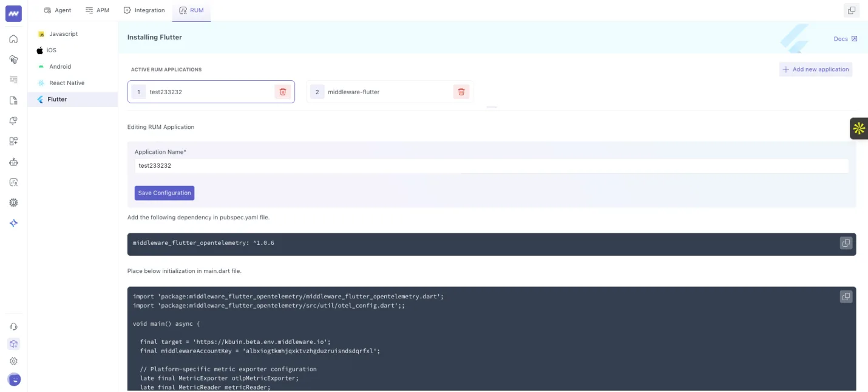
Task: Open the chip-shaped sidebar icon
Action: coord(13,202)
